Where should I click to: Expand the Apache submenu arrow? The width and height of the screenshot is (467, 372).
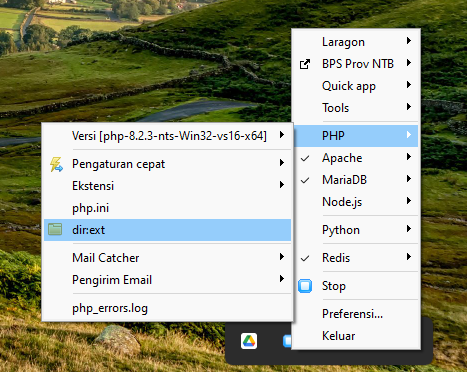409,157
